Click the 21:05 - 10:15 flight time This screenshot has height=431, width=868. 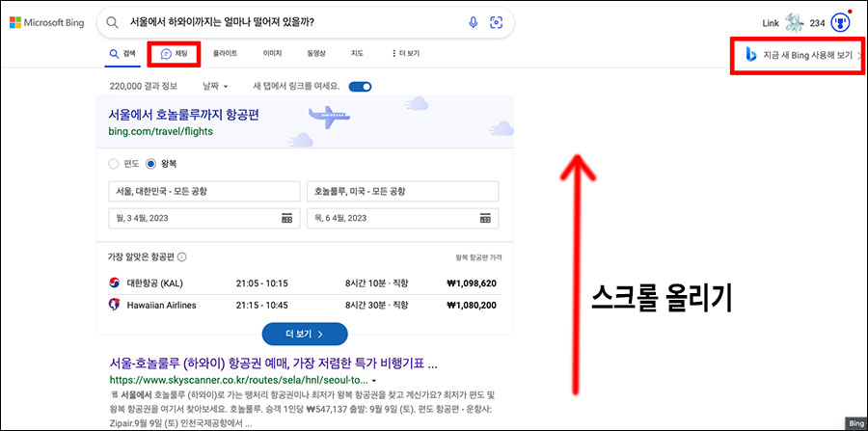point(261,283)
